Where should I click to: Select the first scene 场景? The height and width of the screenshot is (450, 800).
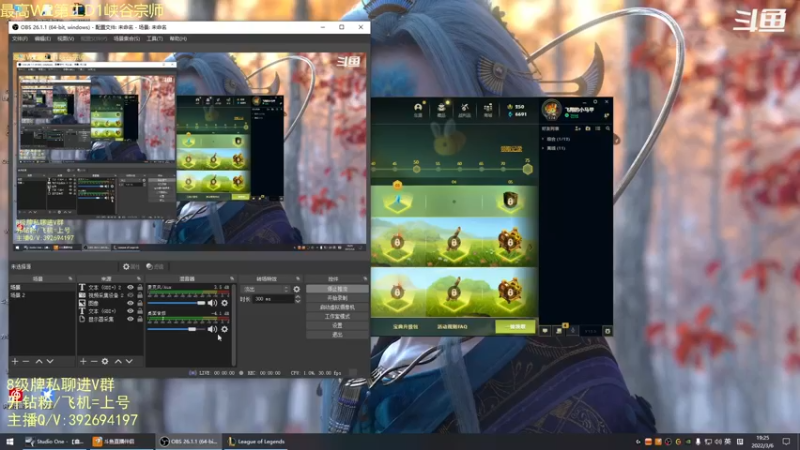coord(42,287)
